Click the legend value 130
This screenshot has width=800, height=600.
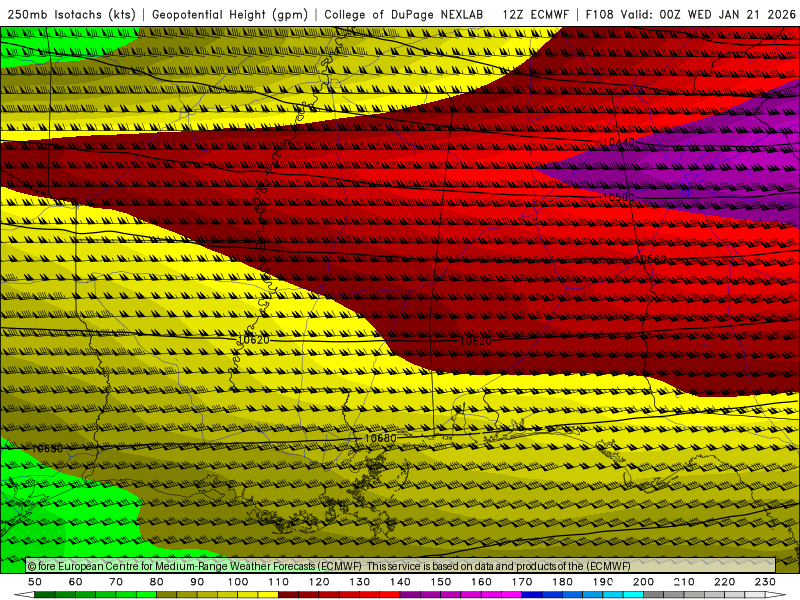[x=359, y=582]
